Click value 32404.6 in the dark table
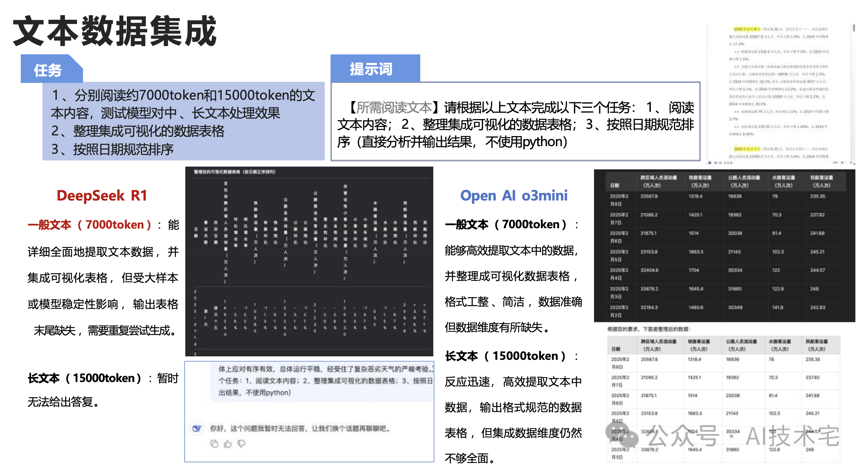This screenshot has width=868, height=471. 649,270
